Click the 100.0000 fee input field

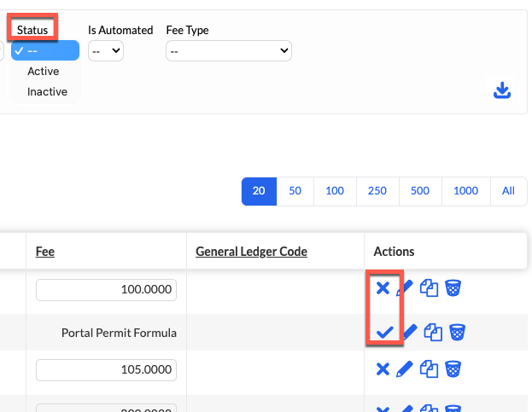click(106, 290)
